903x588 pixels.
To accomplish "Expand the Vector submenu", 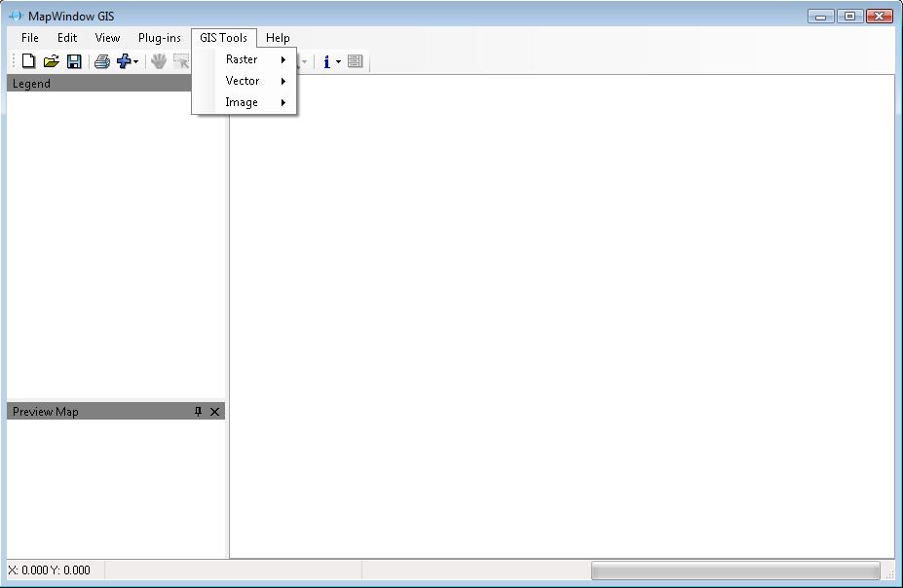I will 244,81.
